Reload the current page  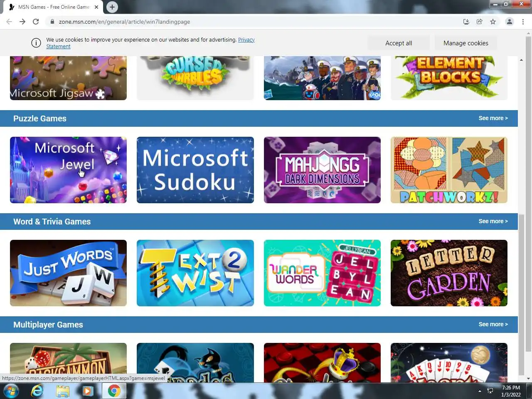coord(36,22)
